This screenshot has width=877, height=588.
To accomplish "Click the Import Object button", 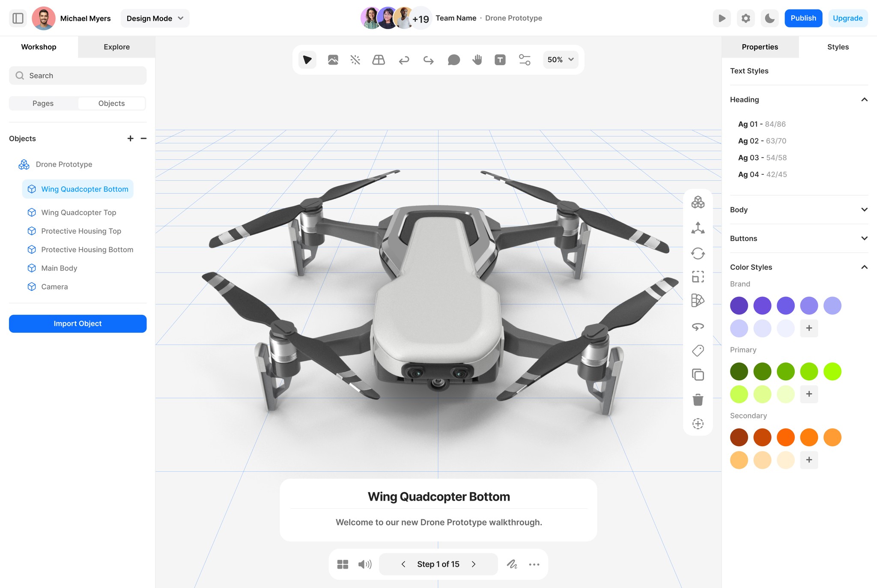I will pos(78,323).
